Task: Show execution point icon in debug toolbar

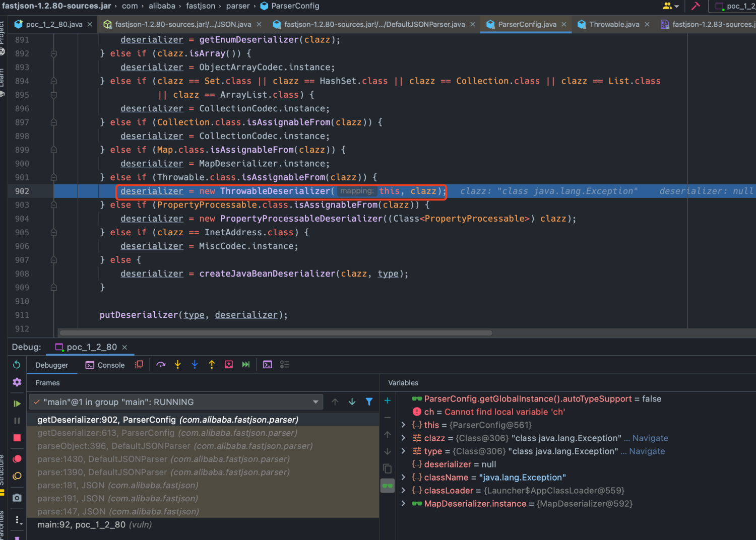Action: coord(139,365)
